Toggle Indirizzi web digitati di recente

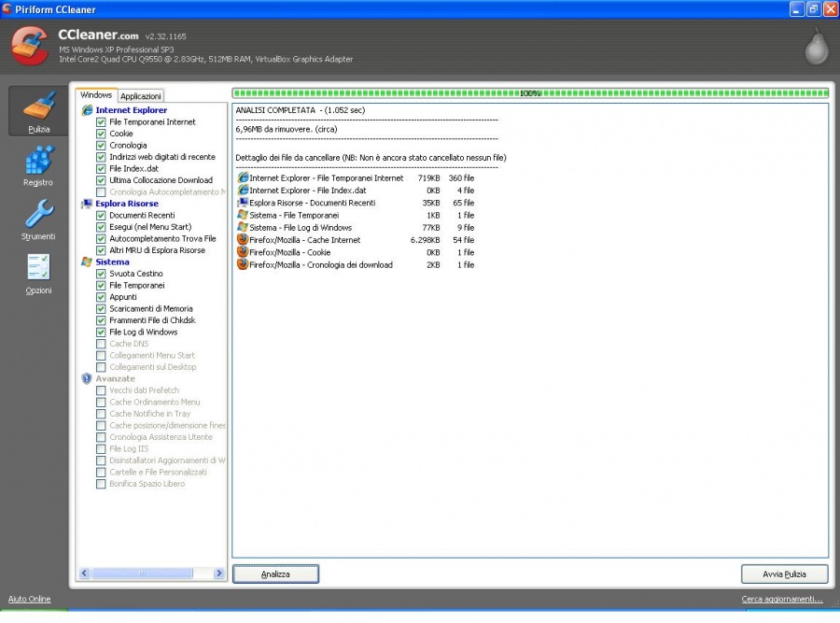pyautogui.click(x=101, y=157)
